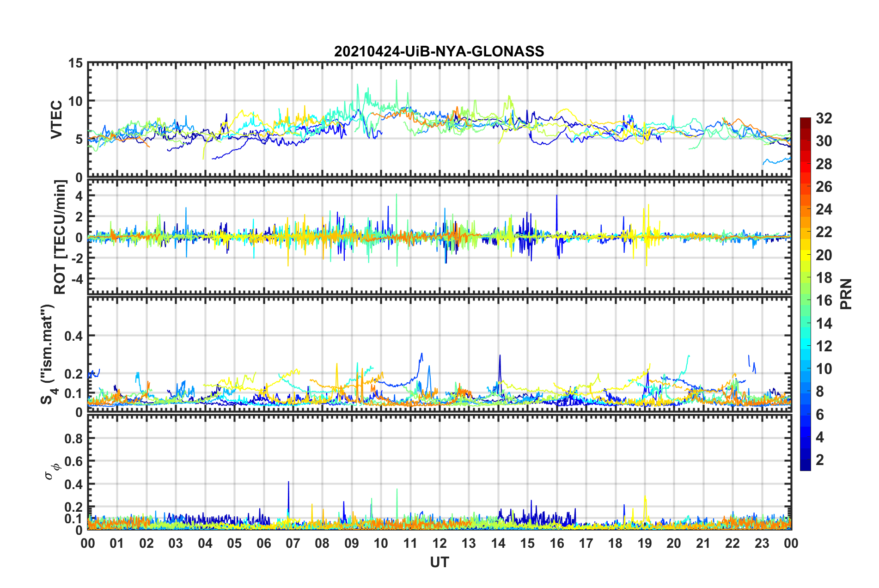Select colorbar tick label 6

coord(820,415)
